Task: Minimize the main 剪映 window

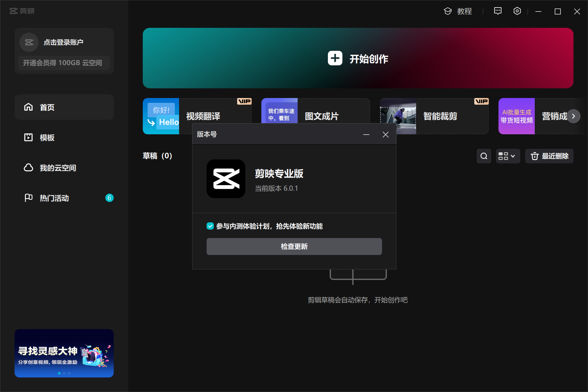Action: [538, 11]
